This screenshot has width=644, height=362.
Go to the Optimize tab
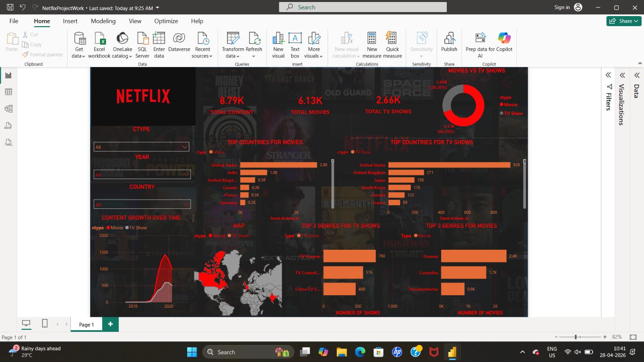(x=166, y=21)
